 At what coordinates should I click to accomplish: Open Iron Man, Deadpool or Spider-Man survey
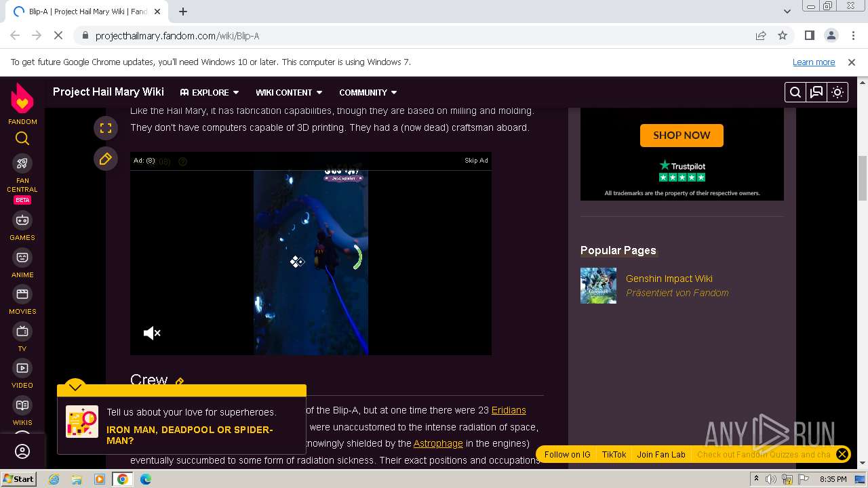(x=190, y=435)
